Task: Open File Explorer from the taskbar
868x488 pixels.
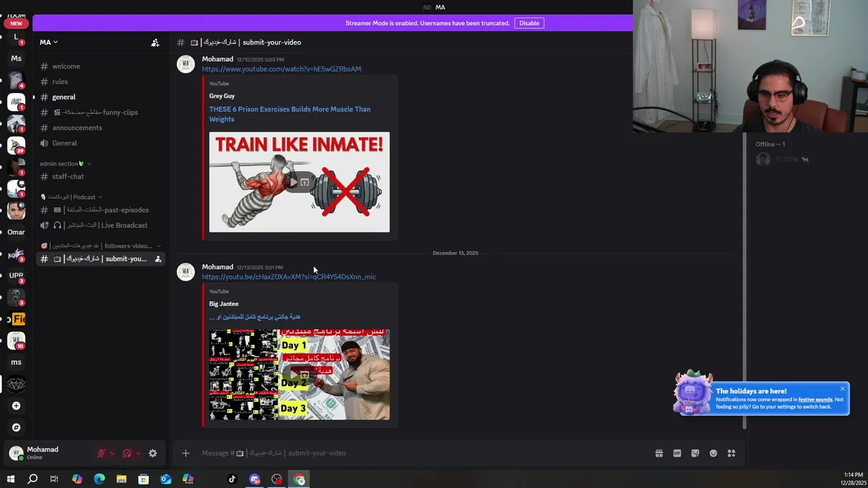Action: point(121,479)
